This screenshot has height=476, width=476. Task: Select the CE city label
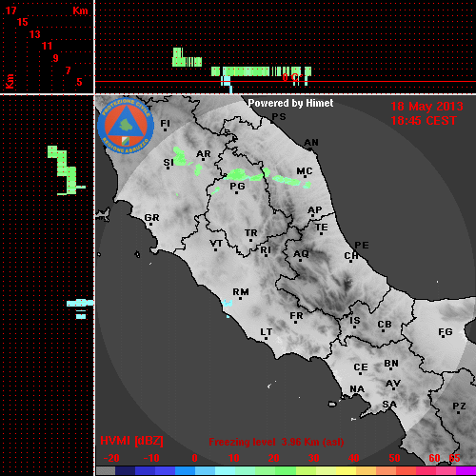pyautogui.click(x=361, y=367)
